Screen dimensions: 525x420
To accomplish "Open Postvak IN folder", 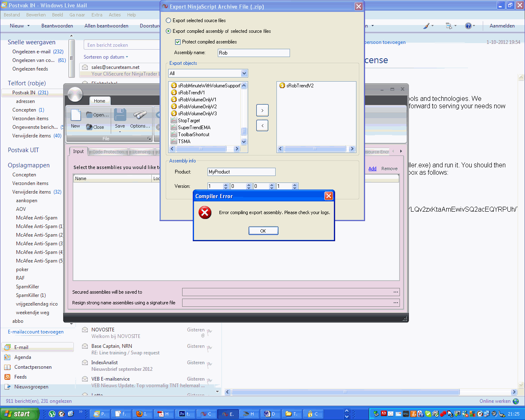I will coord(32,93).
